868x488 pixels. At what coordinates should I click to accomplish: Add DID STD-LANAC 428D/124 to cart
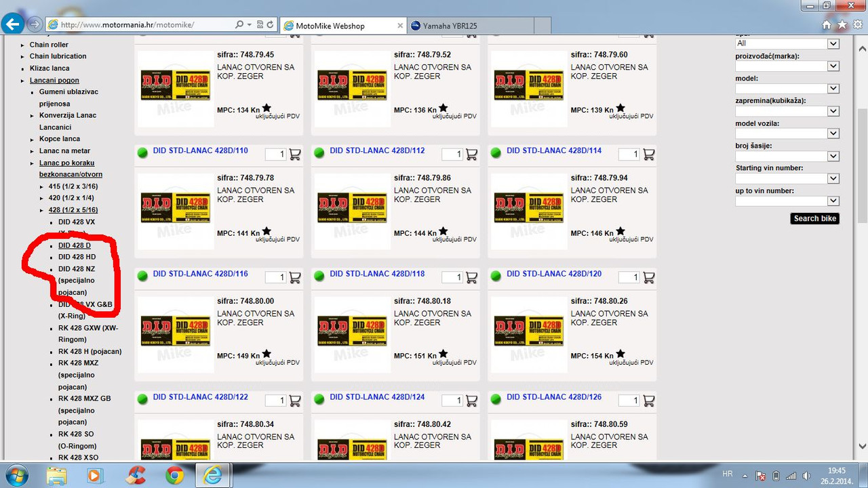coord(472,401)
